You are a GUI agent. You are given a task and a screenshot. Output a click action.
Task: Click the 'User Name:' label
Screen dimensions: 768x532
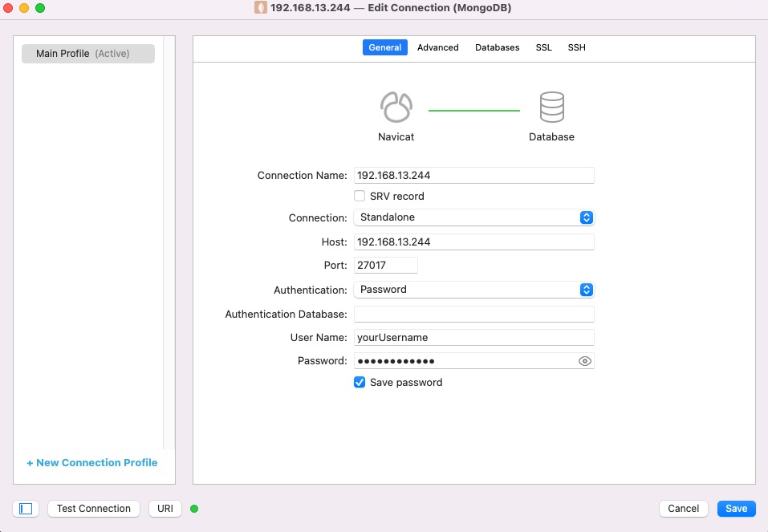pos(319,338)
